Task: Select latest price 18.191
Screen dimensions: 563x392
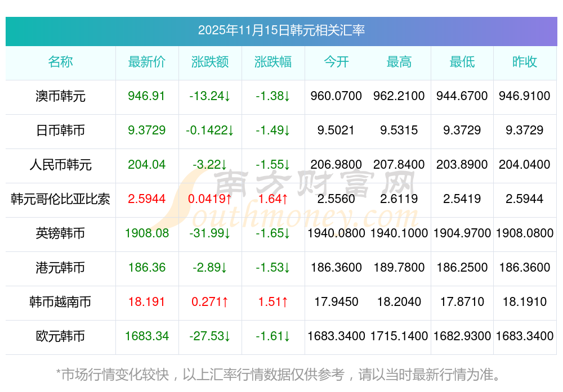Action: pos(147,301)
